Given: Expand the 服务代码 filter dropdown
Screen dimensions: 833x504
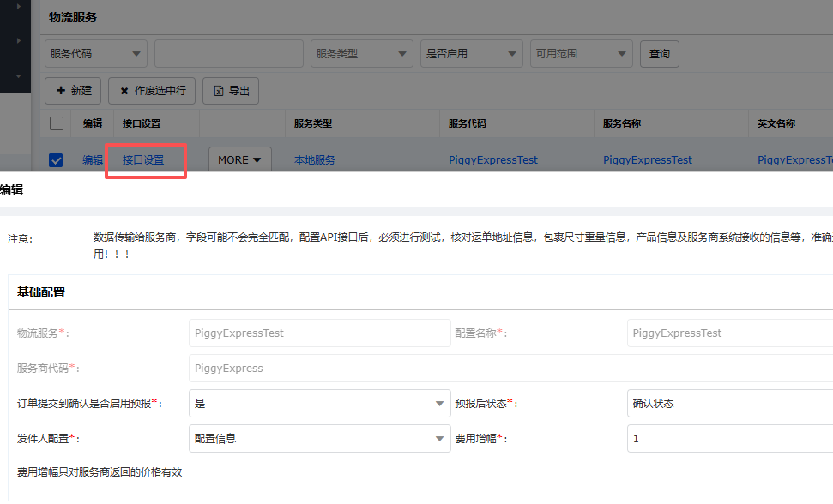Looking at the screenshot, I should 95,53.
